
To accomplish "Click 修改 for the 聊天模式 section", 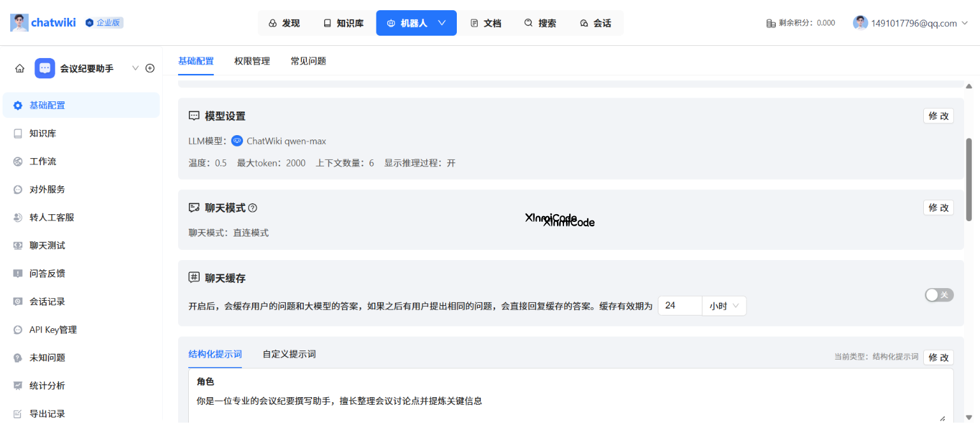I will click(938, 207).
